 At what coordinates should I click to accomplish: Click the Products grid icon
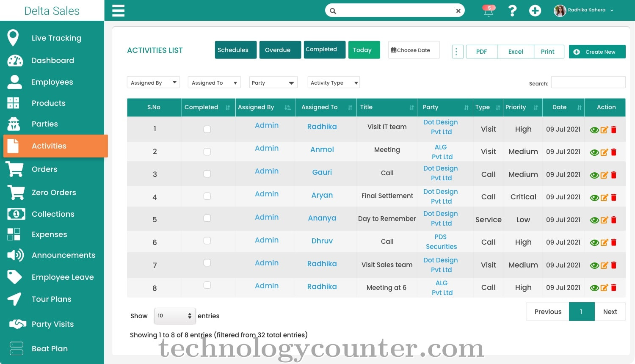13,103
